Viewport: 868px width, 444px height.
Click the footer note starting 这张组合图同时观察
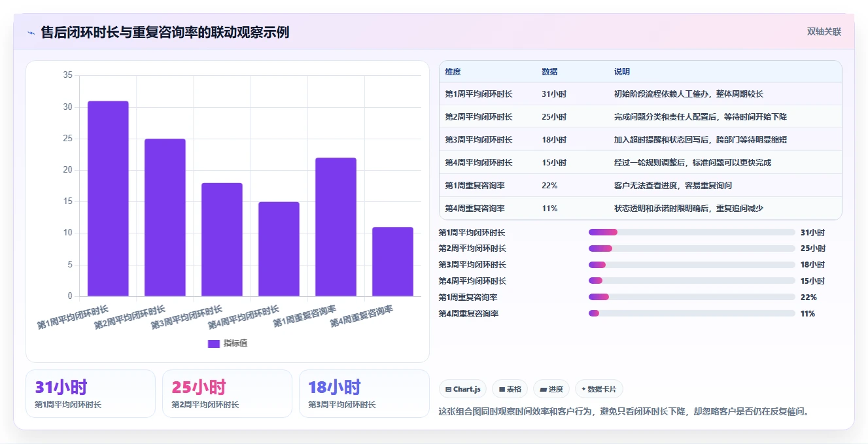pos(624,412)
